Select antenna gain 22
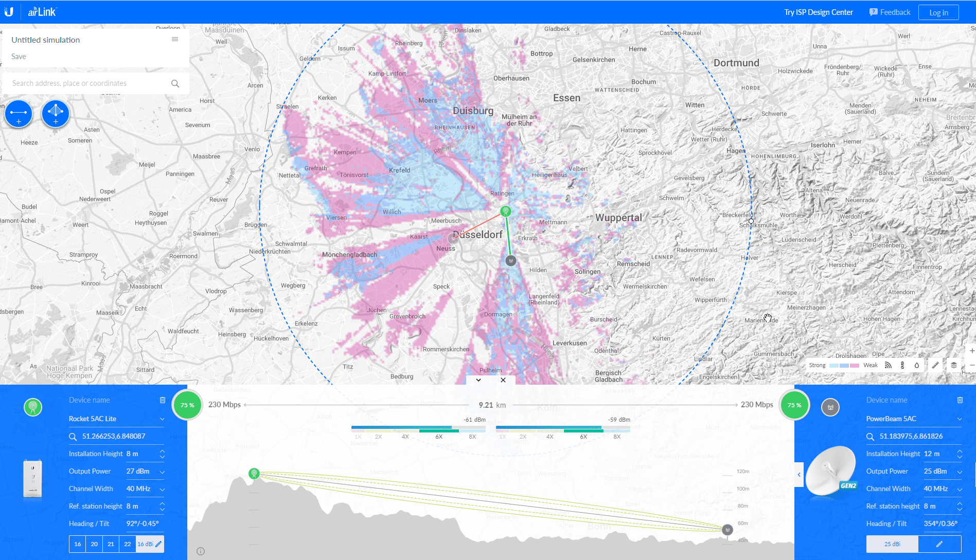This screenshot has height=560, width=976. coord(128,544)
